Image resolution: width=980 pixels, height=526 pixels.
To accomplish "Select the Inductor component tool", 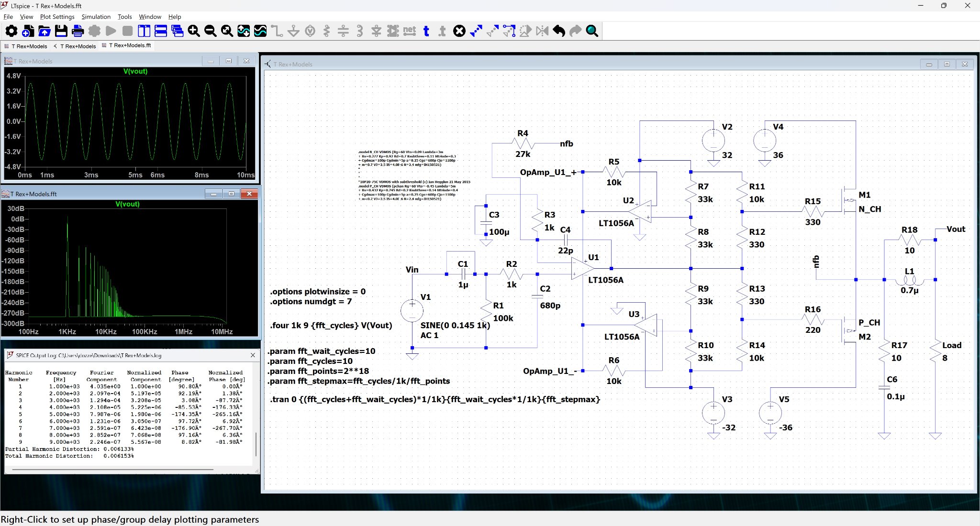I will click(360, 31).
